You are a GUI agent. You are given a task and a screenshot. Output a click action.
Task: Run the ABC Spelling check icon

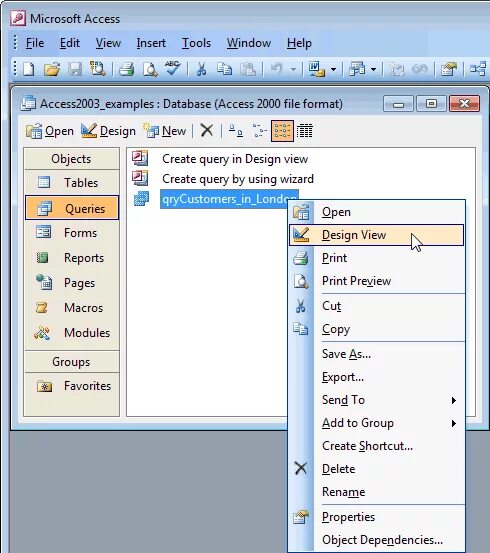click(173, 68)
